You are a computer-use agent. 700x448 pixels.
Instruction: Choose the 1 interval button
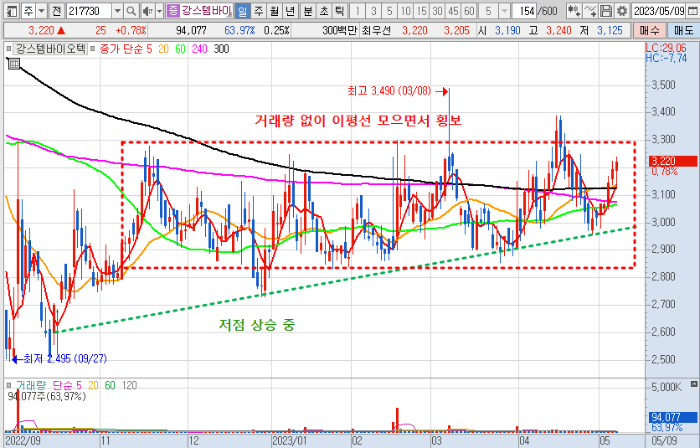coord(358,11)
